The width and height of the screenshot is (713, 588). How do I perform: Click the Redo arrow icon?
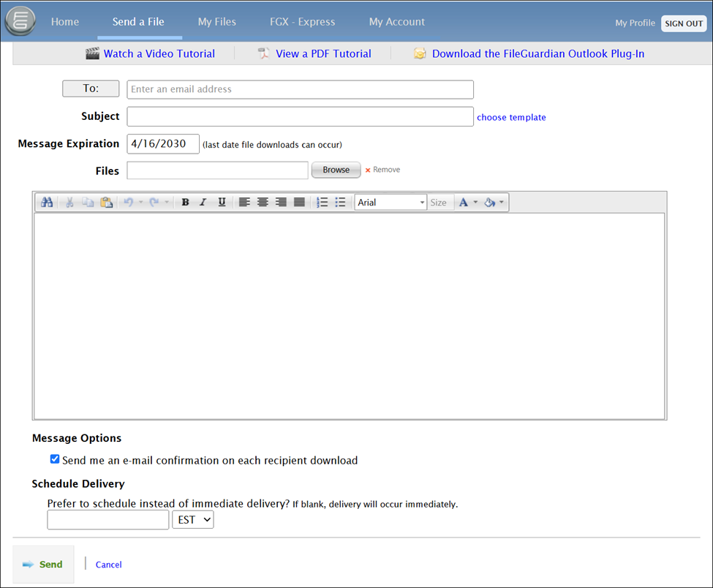(154, 203)
